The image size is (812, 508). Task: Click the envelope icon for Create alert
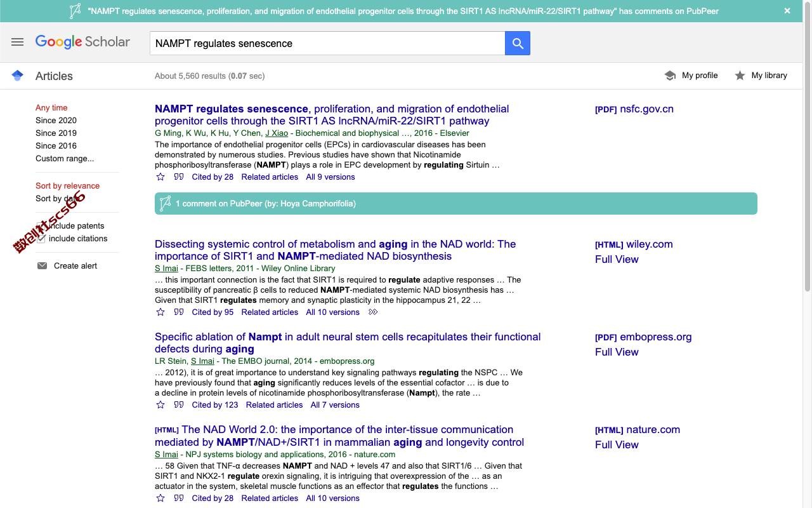point(43,266)
